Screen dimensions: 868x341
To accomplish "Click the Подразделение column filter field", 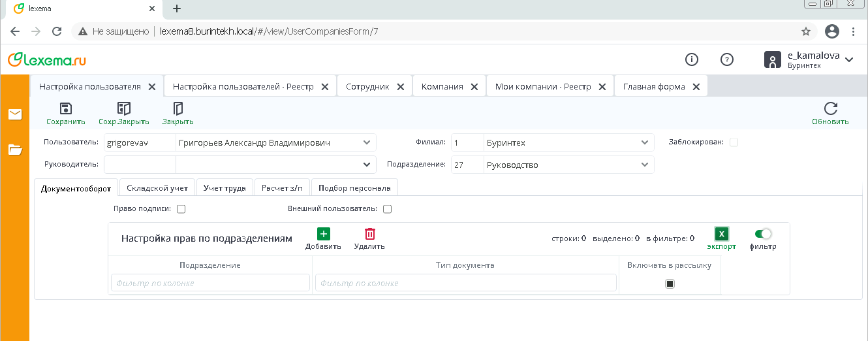I will coord(210,283).
